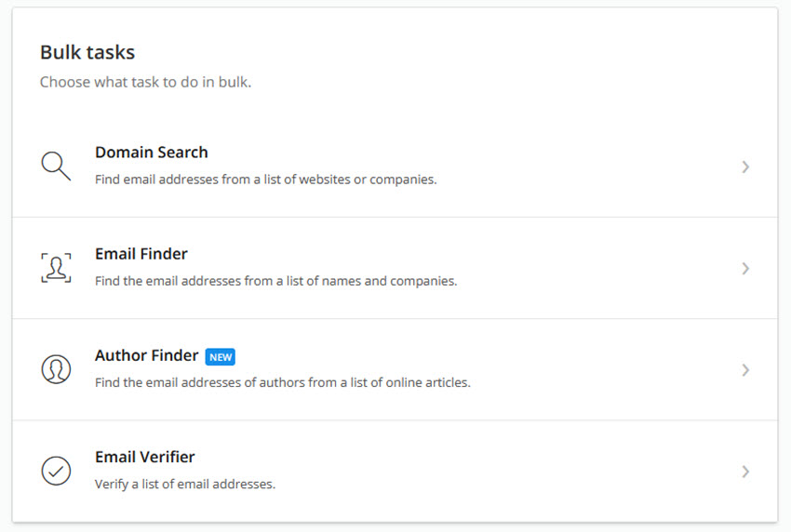This screenshot has width=791, height=532.
Task: Expand the Author Finder row chevron
Action: (745, 370)
